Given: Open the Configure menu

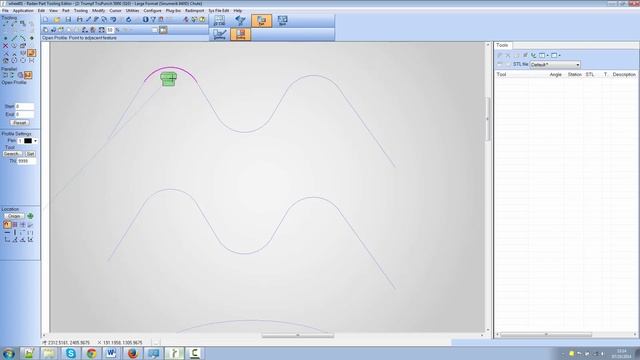Looking at the screenshot, I should point(152,11).
